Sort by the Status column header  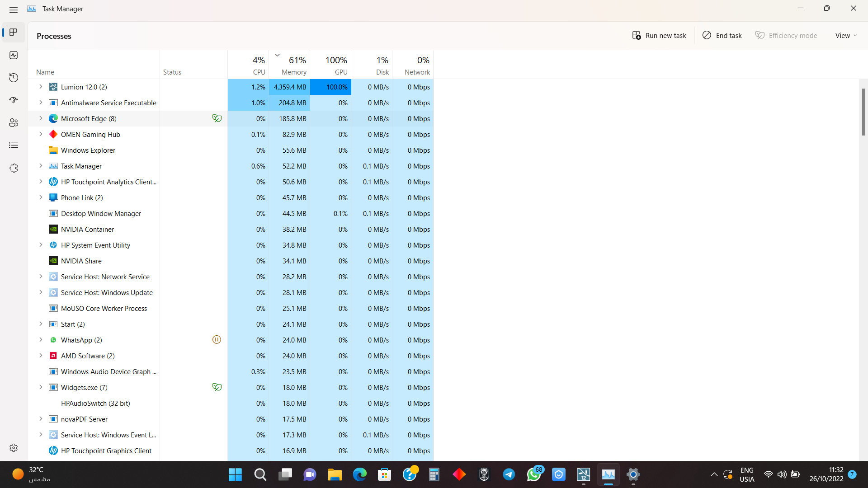pyautogui.click(x=193, y=65)
